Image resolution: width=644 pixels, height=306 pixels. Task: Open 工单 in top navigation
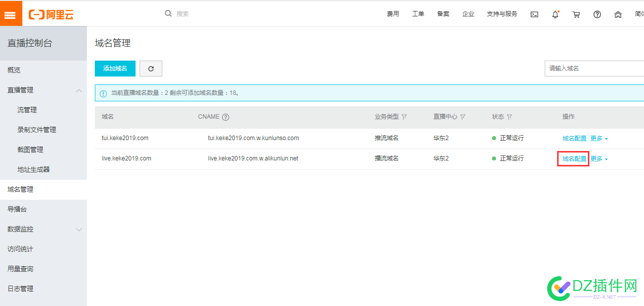point(418,14)
